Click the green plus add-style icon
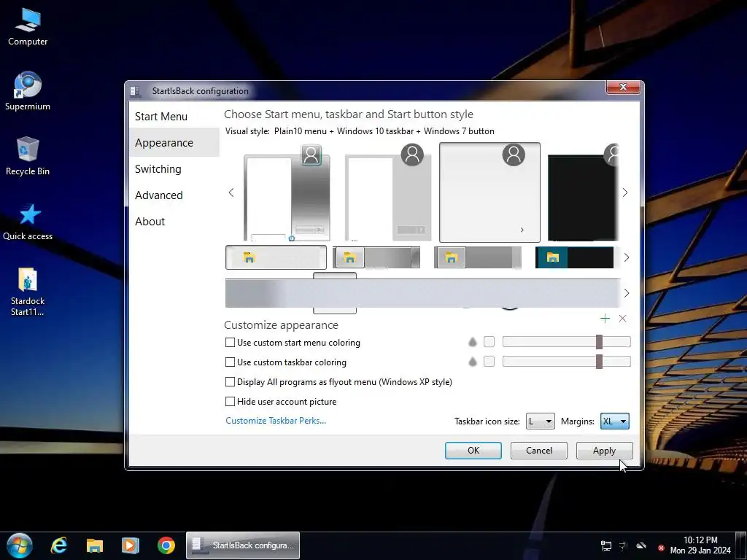 point(605,319)
